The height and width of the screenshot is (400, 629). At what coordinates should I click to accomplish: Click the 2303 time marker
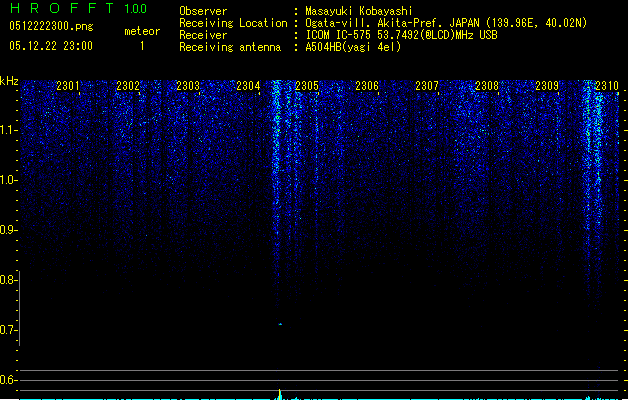pos(188,86)
